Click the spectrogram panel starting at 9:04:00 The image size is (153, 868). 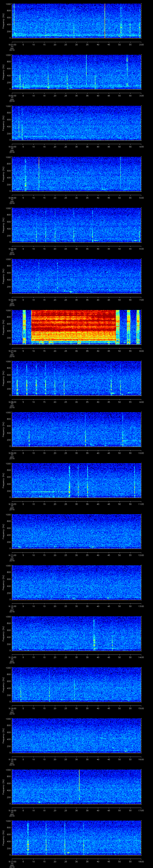[76, 174]
